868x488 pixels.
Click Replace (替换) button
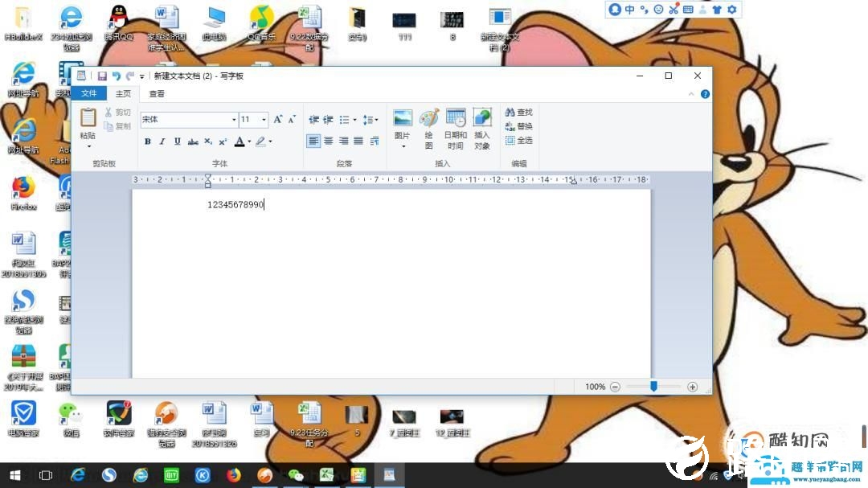518,126
